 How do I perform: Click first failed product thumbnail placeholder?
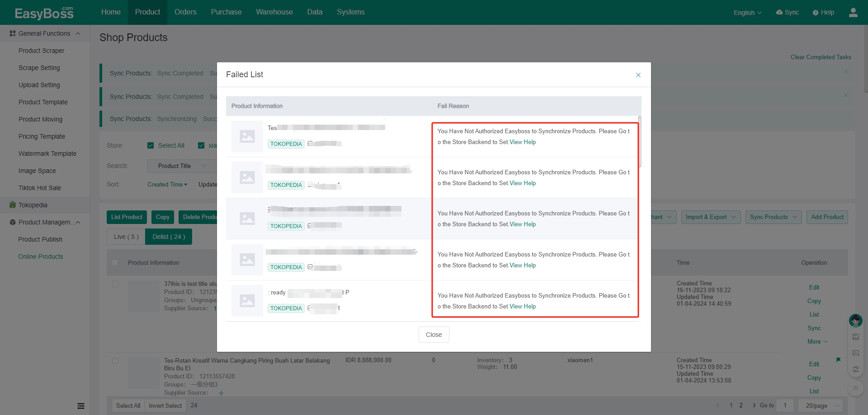click(247, 136)
